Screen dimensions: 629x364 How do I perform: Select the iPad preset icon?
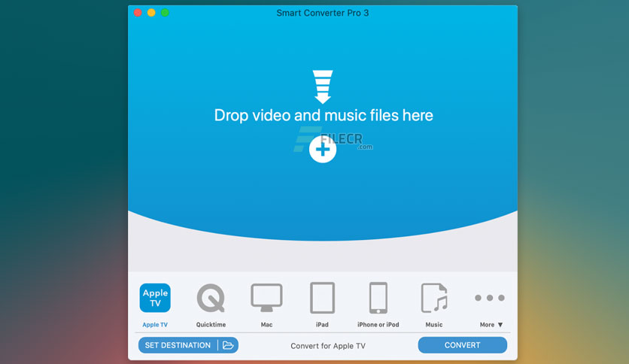322,298
